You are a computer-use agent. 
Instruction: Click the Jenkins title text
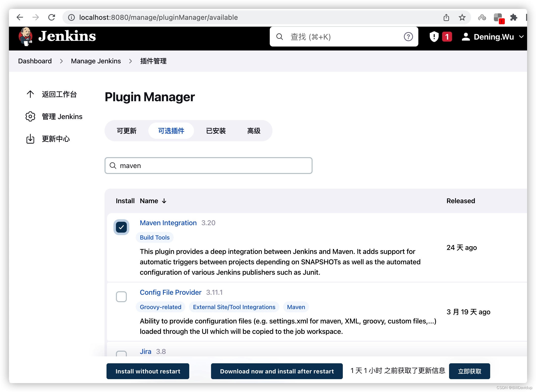(67, 36)
